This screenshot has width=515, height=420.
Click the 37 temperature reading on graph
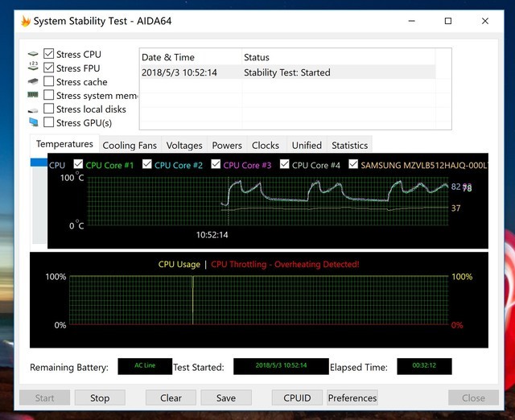pos(455,208)
